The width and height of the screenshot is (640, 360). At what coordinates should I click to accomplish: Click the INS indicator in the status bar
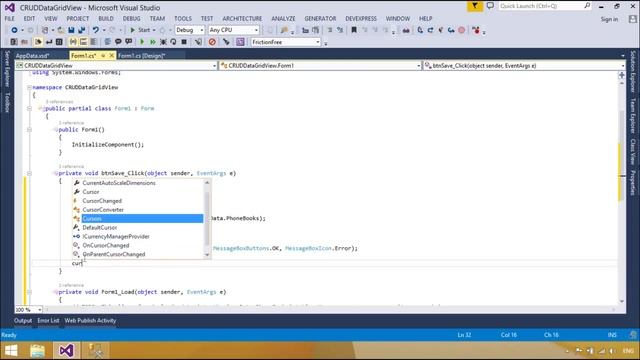click(612, 335)
